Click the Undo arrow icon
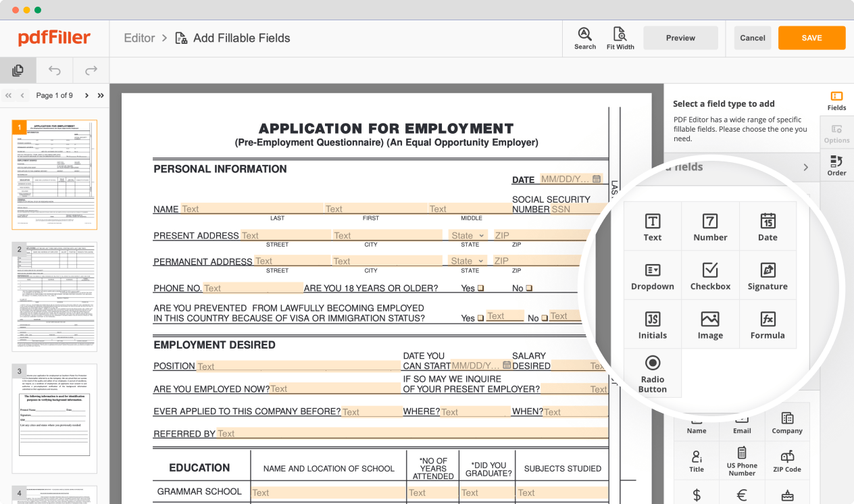 click(54, 70)
